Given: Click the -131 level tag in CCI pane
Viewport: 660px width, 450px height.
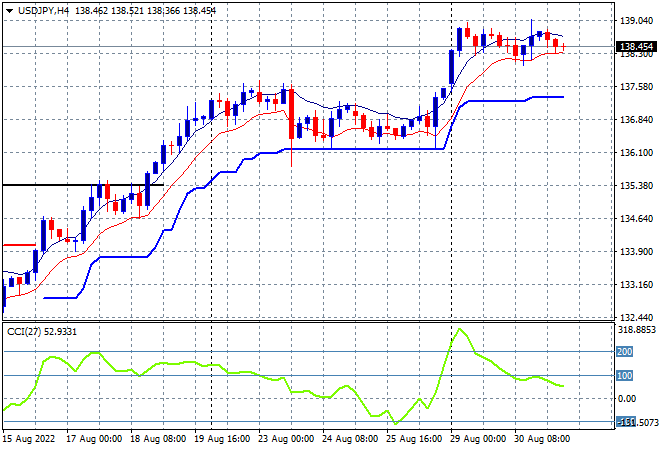Looking at the screenshot, I should (x=625, y=421).
